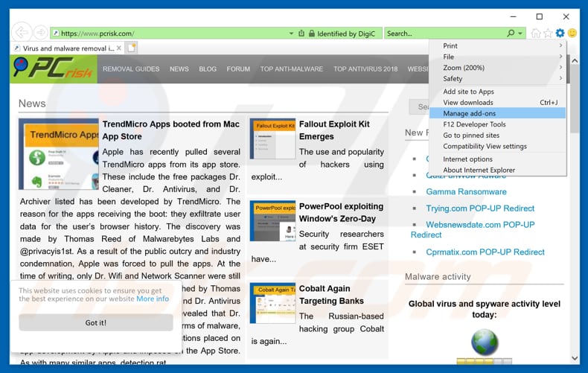Open Compatibility View settings

coord(497,146)
